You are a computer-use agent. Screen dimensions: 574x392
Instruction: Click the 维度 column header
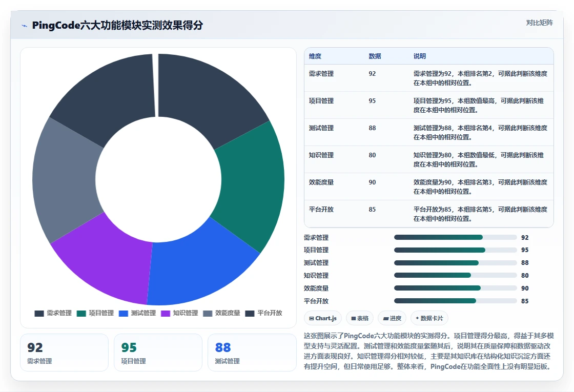[x=315, y=56]
